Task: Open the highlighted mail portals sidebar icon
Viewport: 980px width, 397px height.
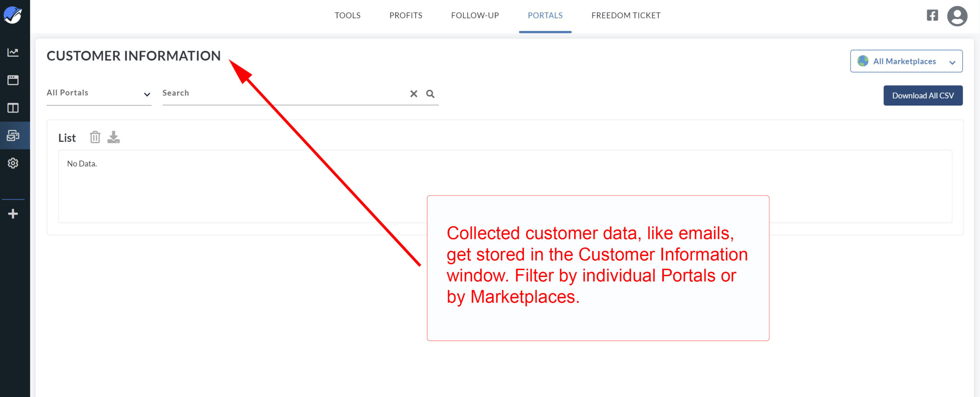Action: (13, 135)
